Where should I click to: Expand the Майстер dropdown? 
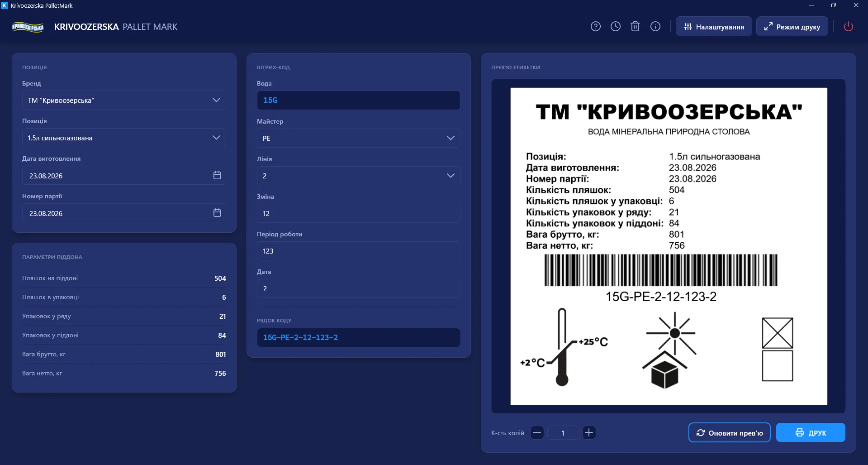pos(359,138)
